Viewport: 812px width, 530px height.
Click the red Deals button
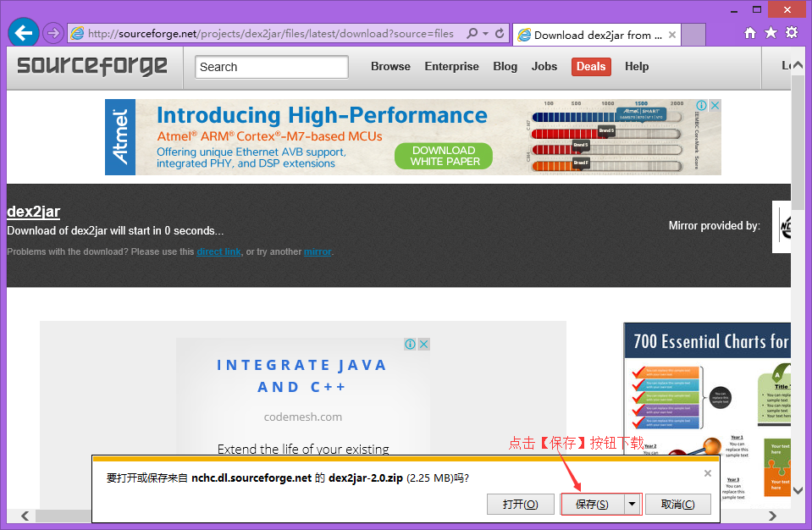tap(591, 66)
